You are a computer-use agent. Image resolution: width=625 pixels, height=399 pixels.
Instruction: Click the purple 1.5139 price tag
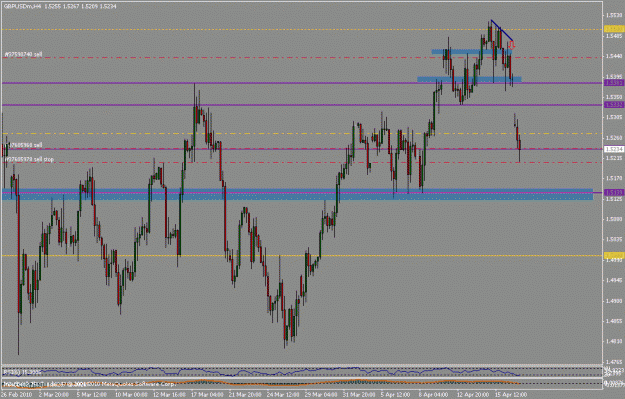[x=614, y=193]
